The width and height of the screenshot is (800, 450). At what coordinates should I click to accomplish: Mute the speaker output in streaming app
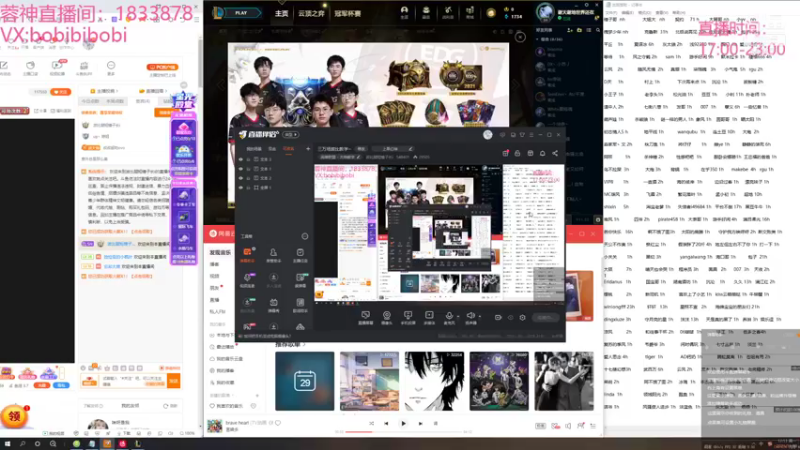click(470, 317)
